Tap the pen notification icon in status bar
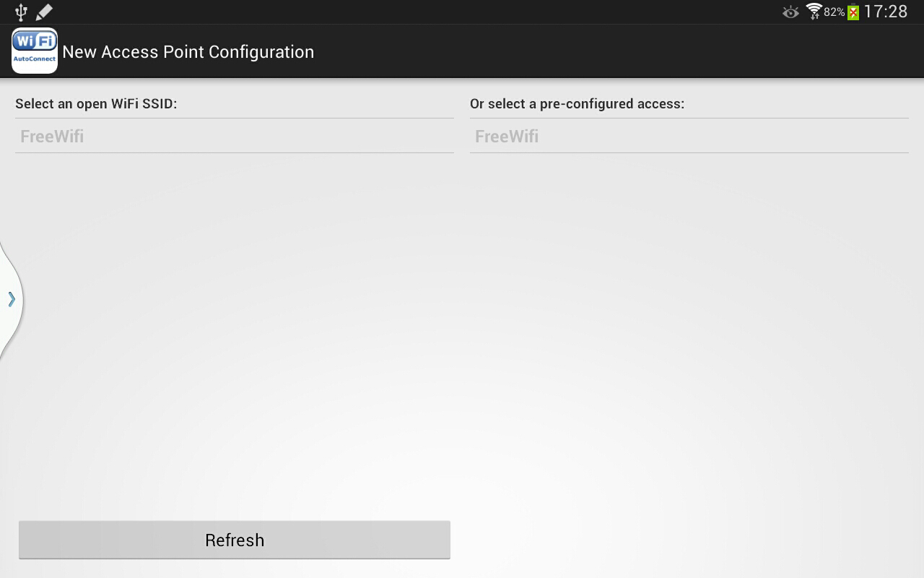 coord(44,12)
